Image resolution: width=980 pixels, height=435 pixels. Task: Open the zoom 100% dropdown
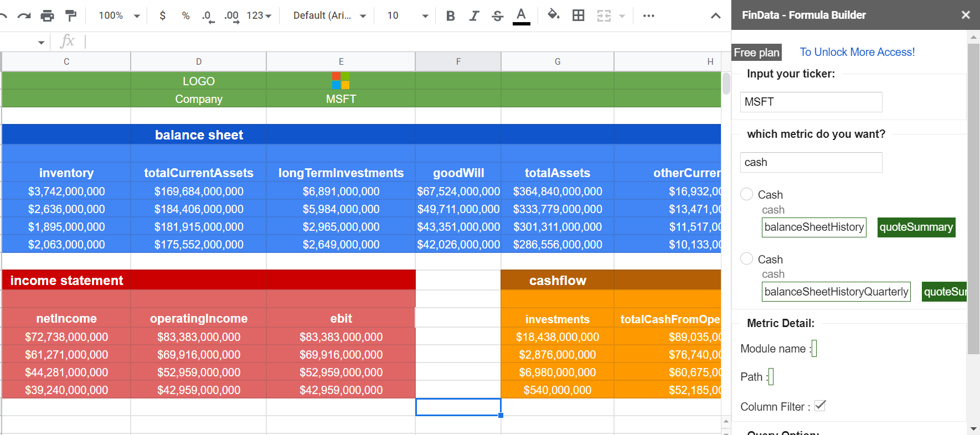pyautogui.click(x=119, y=15)
